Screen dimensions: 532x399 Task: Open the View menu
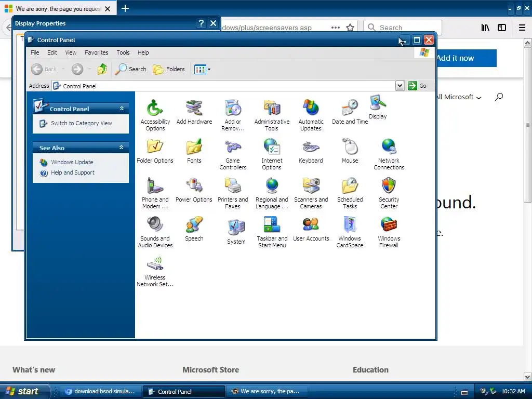coord(71,52)
